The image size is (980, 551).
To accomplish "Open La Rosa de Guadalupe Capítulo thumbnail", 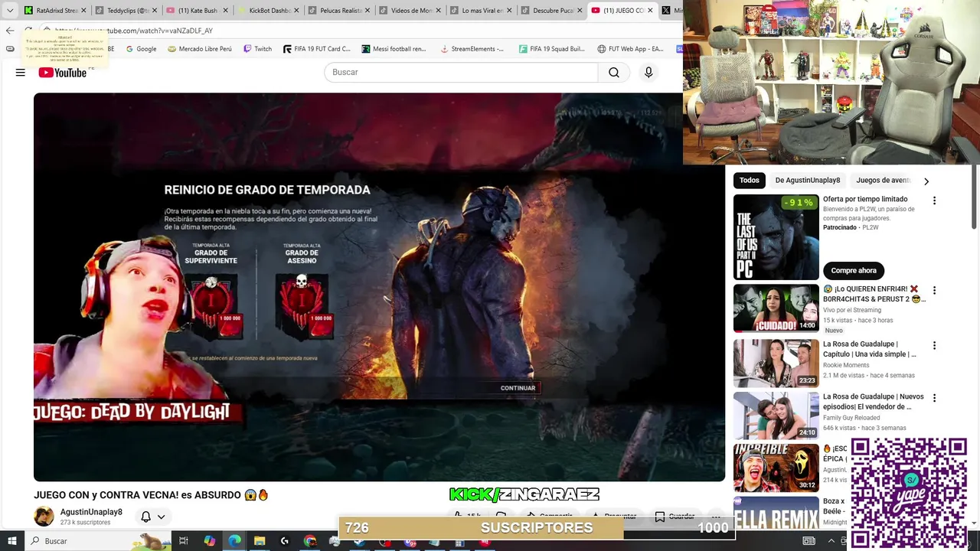I will click(776, 364).
